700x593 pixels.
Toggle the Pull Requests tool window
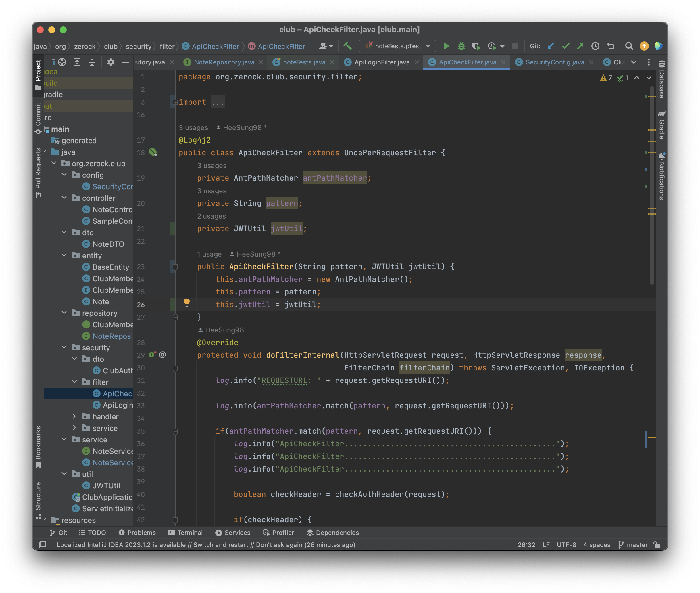tap(38, 173)
